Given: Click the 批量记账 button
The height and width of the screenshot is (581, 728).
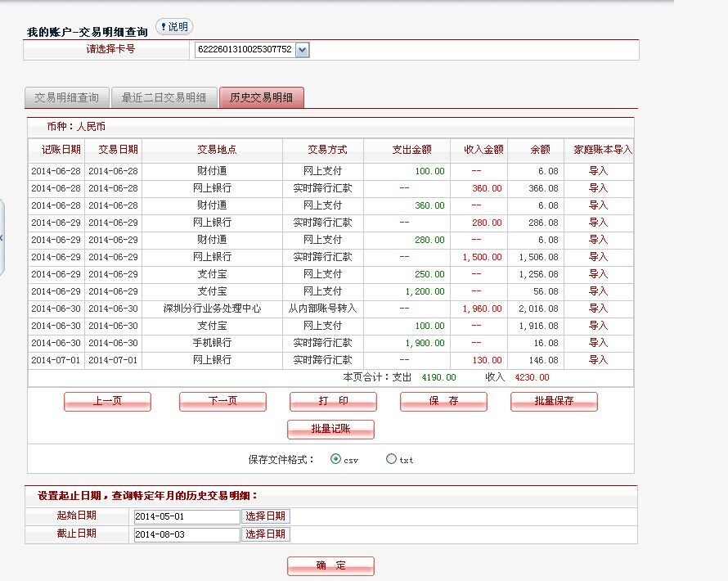Looking at the screenshot, I should (x=330, y=429).
